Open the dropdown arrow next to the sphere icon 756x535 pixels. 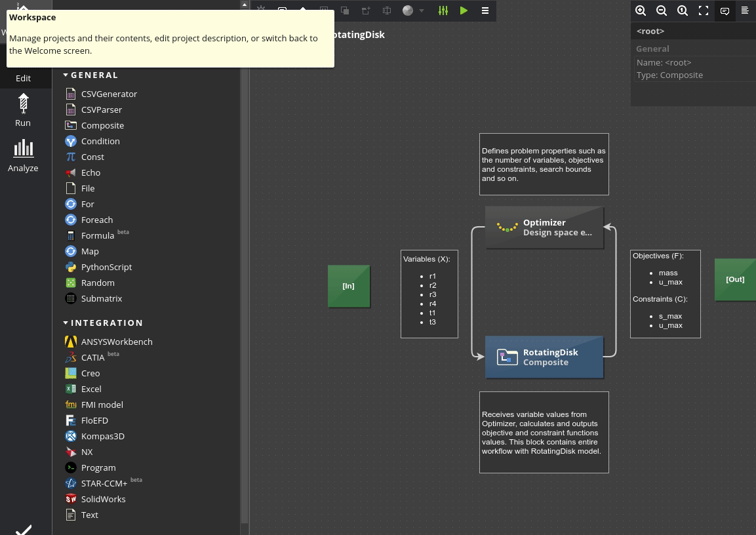(x=422, y=10)
